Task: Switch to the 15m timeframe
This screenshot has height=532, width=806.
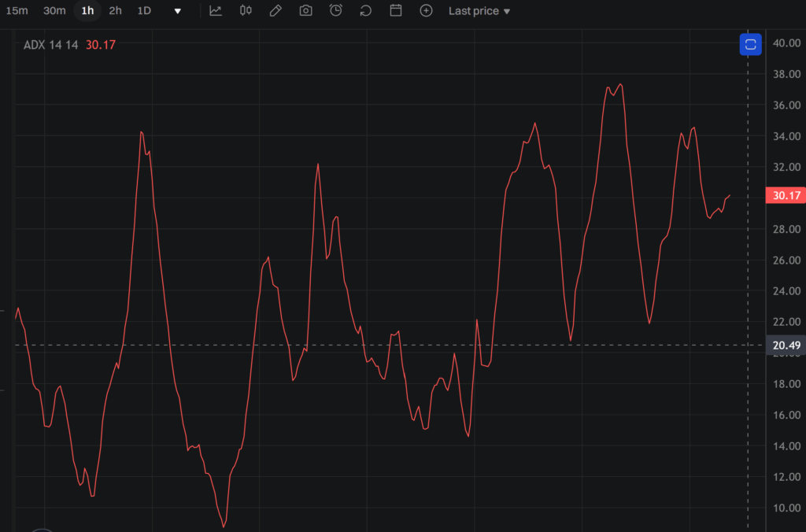Action: [17, 11]
